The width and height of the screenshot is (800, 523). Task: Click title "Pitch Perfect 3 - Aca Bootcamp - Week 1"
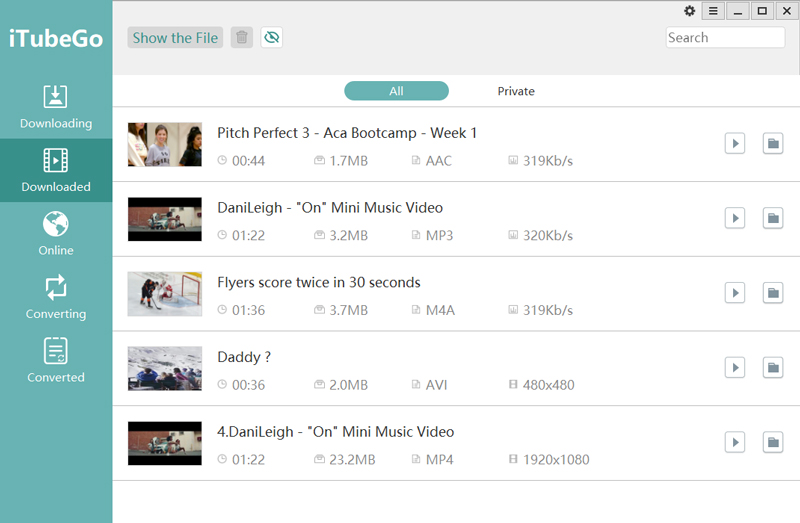click(x=347, y=133)
